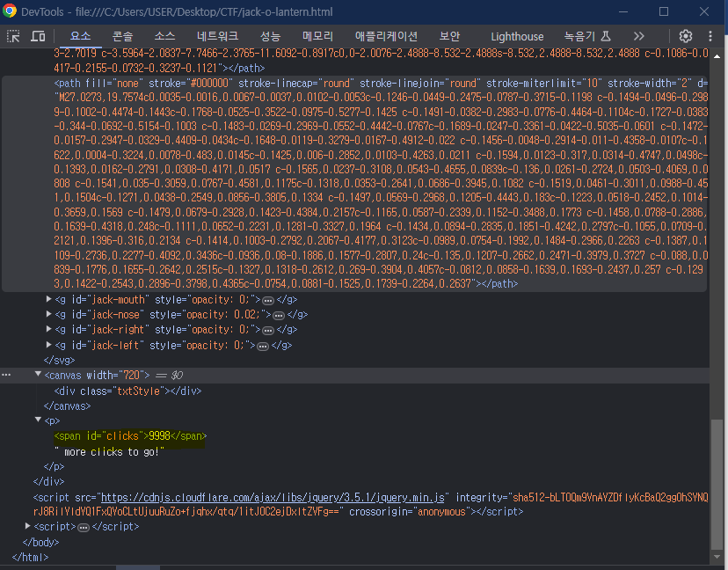Viewport: 728px width, 570px height.
Task: Collapse the canvas width="720" node
Action: tap(38, 374)
